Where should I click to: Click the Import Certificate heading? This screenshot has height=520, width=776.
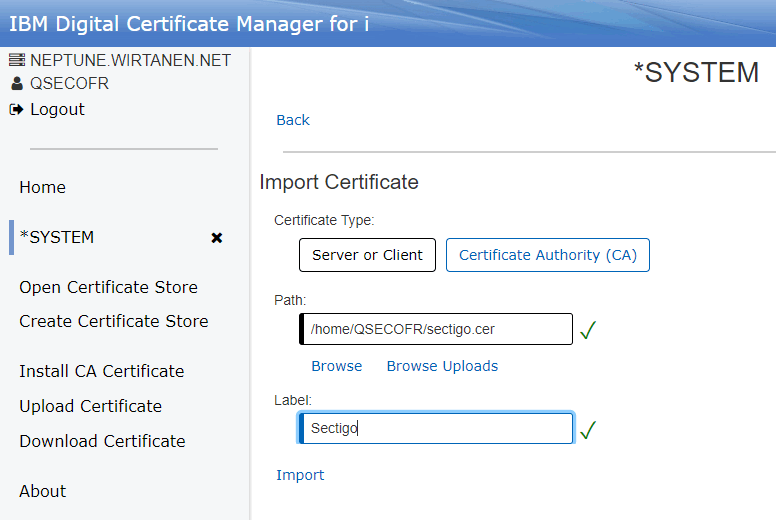[x=339, y=182]
